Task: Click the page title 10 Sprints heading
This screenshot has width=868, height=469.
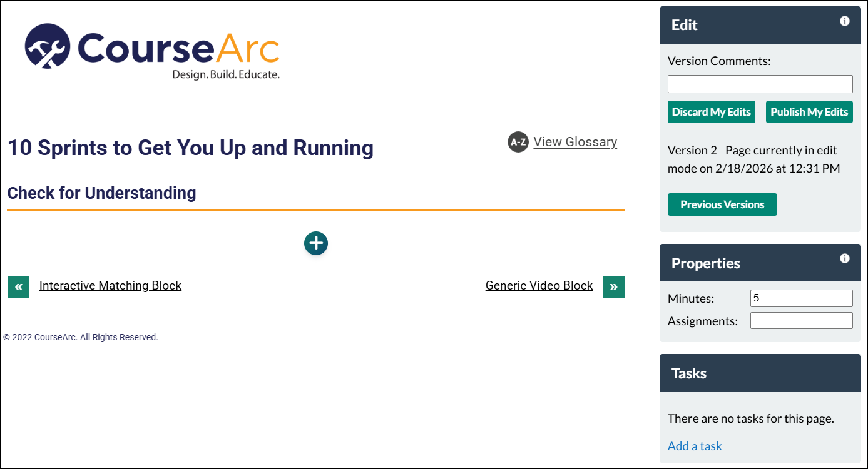Action: [x=190, y=148]
